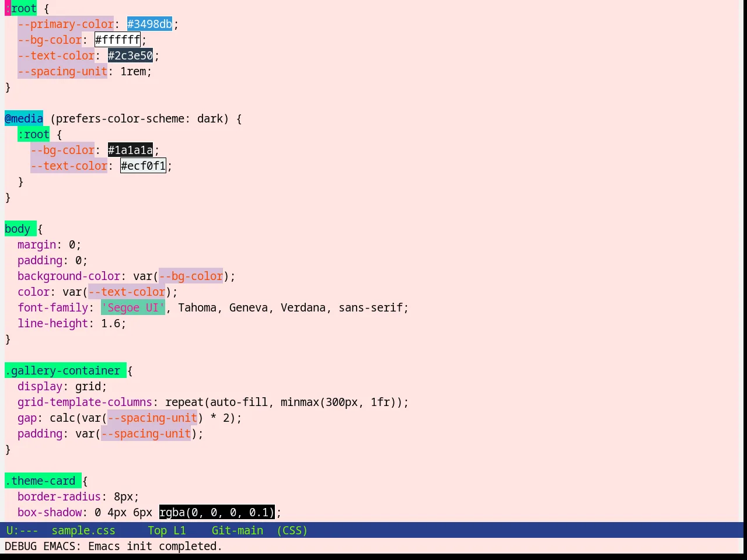Click the grid display value

(x=88, y=386)
